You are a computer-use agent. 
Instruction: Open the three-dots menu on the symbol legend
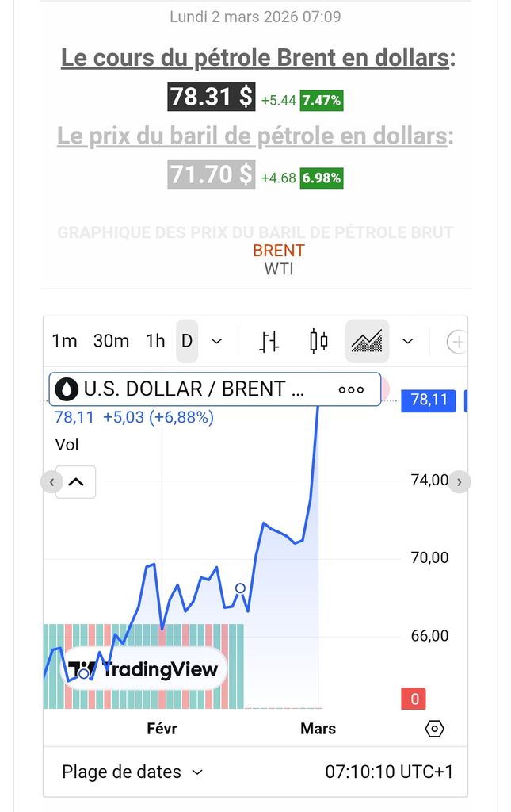(x=351, y=389)
